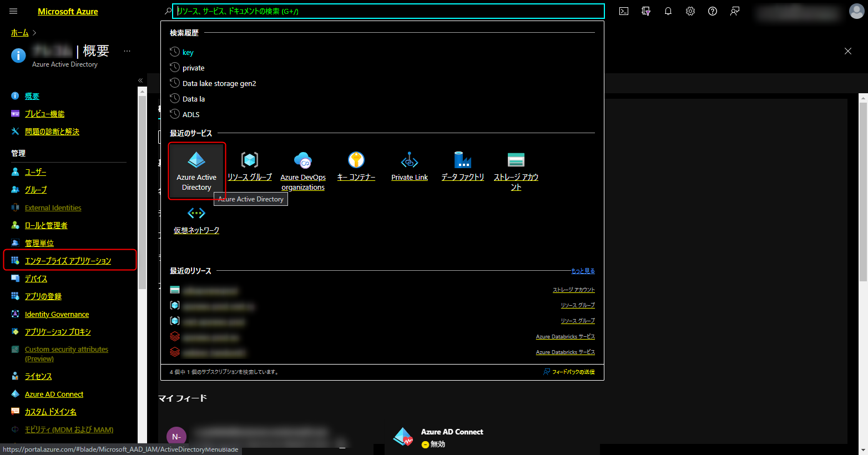Viewport: 868px width, 455px height.
Task: Open the help question mark icon
Action: pos(713,11)
